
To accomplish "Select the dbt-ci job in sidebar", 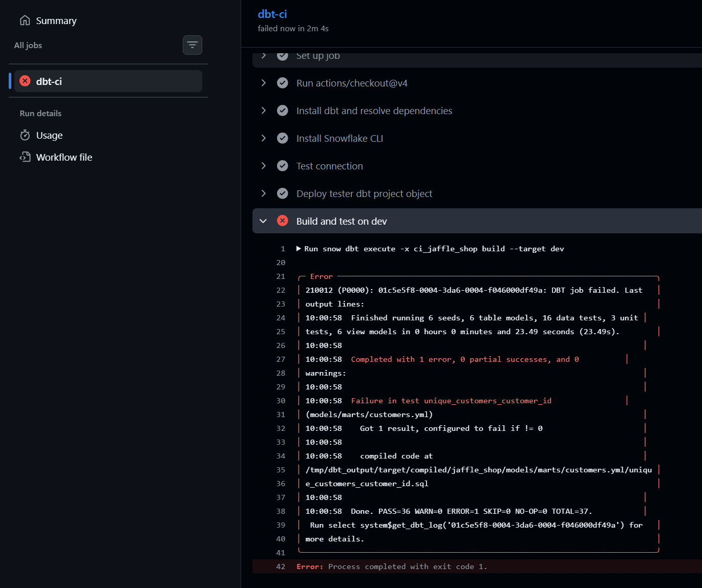I will (108, 81).
